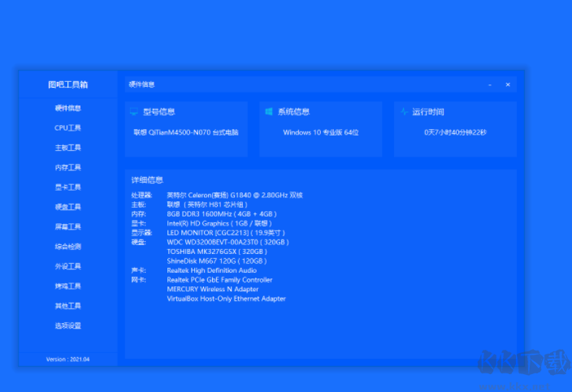
Task: Open CPU工具 from the sidebar
Action: [67, 128]
